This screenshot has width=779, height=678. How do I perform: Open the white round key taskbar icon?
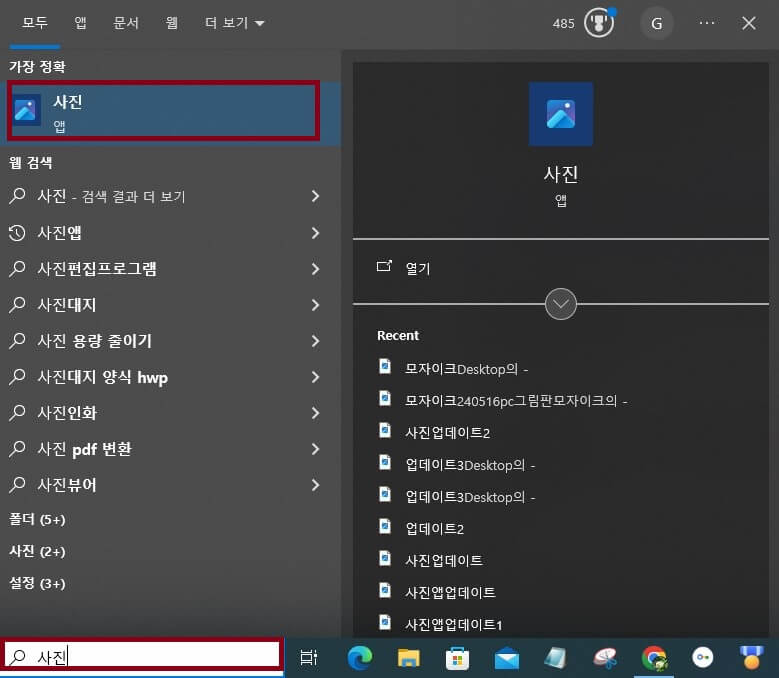tap(702, 658)
